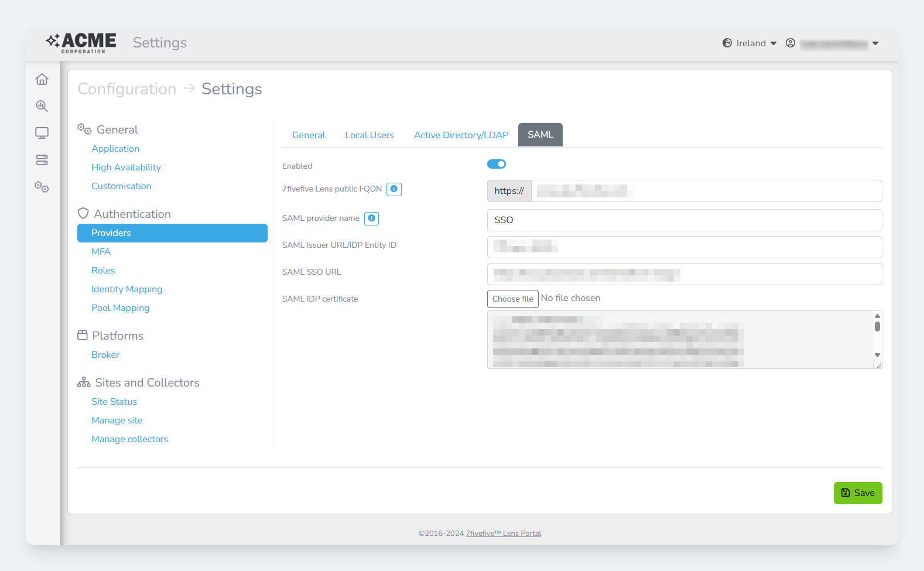Switch to Active Directory/LDAP tab
Viewport: 924px width, 571px height.
[x=461, y=135]
